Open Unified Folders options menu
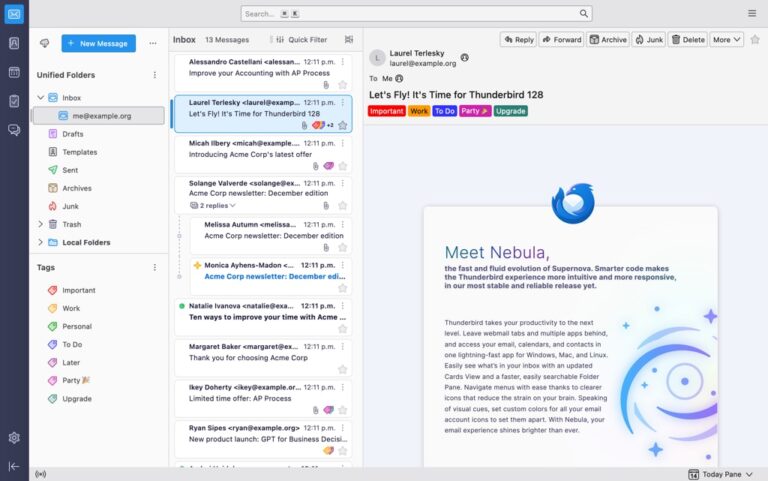The width and height of the screenshot is (768, 481). coord(155,75)
